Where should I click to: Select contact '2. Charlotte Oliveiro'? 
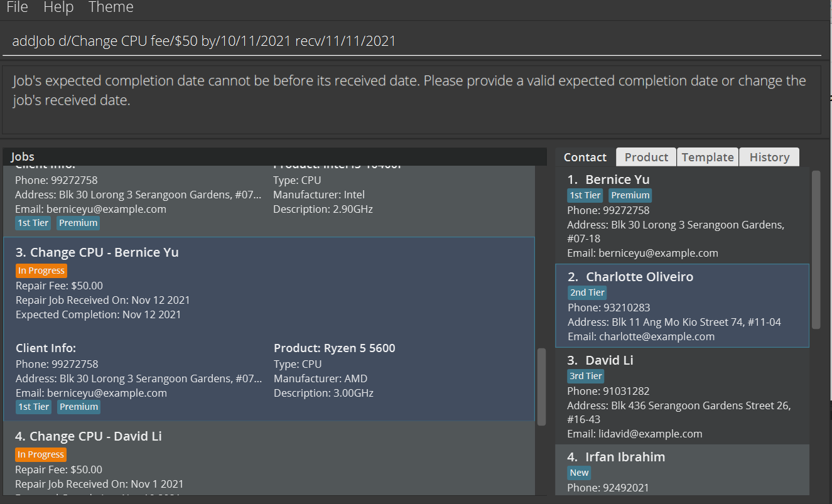coord(682,306)
